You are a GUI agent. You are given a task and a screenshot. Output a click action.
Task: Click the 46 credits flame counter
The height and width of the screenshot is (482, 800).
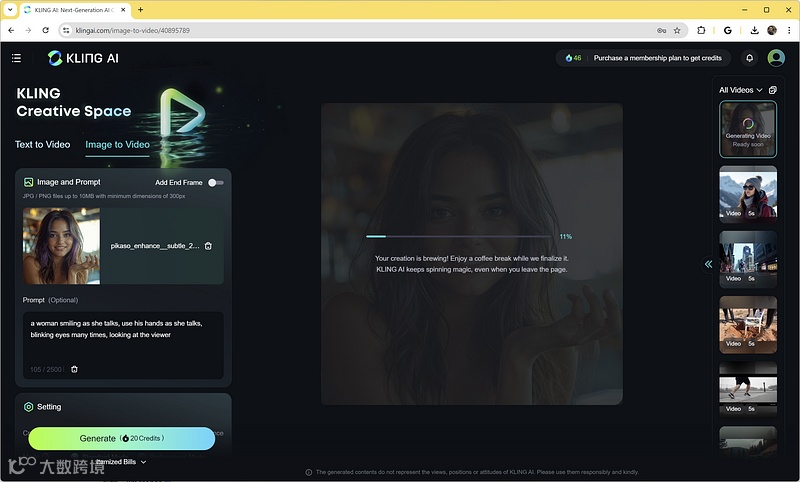(x=573, y=58)
